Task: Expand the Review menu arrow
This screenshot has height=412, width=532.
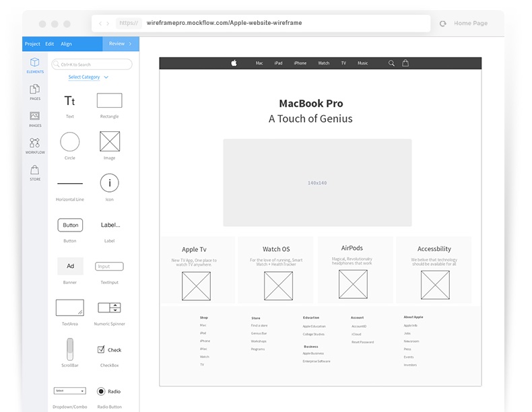Action: coord(130,44)
